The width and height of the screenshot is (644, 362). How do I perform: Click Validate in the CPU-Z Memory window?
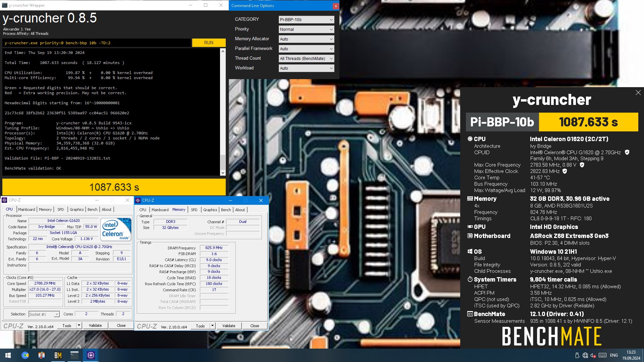click(x=229, y=326)
